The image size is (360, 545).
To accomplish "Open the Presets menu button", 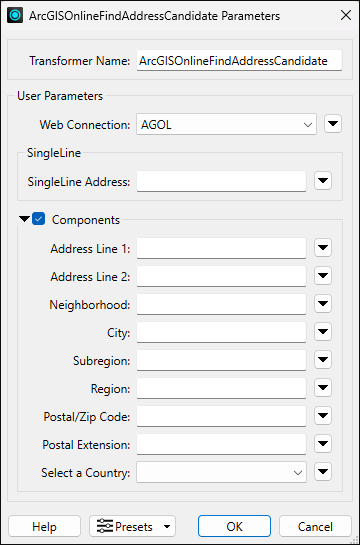I will coord(132,527).
